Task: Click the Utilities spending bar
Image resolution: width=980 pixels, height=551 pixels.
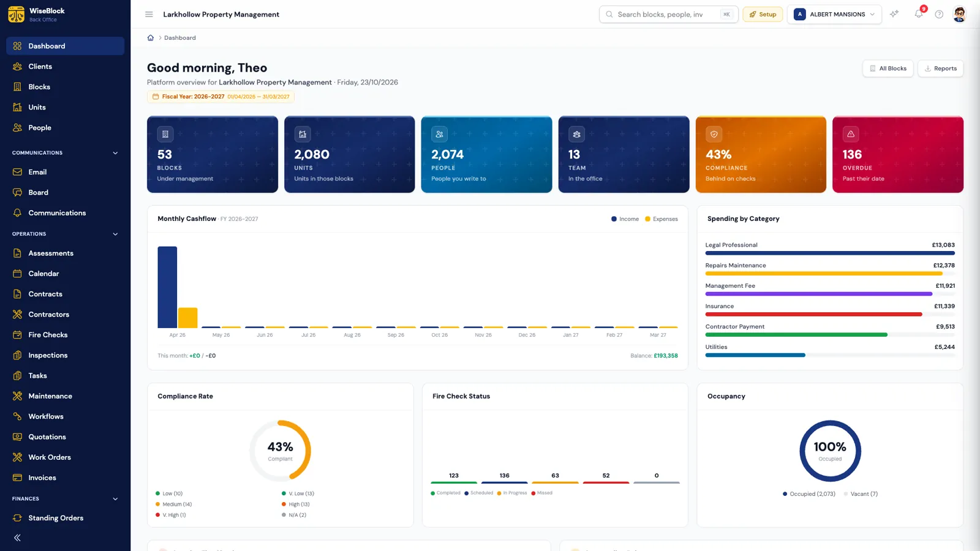Action: (x=755, y=355)
